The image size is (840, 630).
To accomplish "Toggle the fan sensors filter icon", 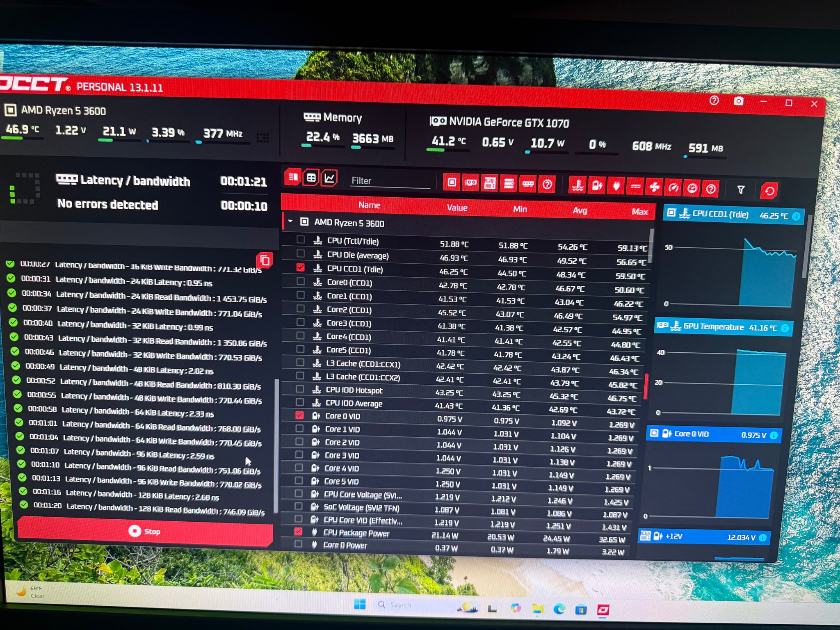I will pos(654,187).
